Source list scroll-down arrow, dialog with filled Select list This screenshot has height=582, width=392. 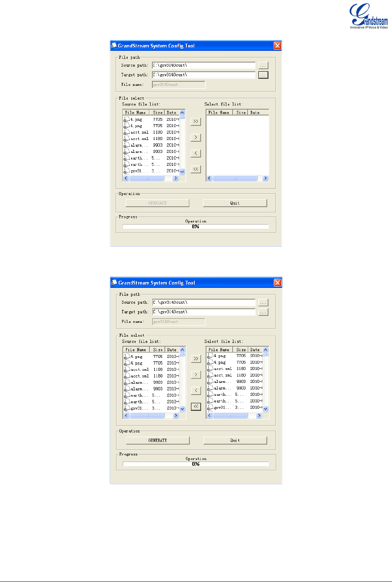(x=183, y=409)
